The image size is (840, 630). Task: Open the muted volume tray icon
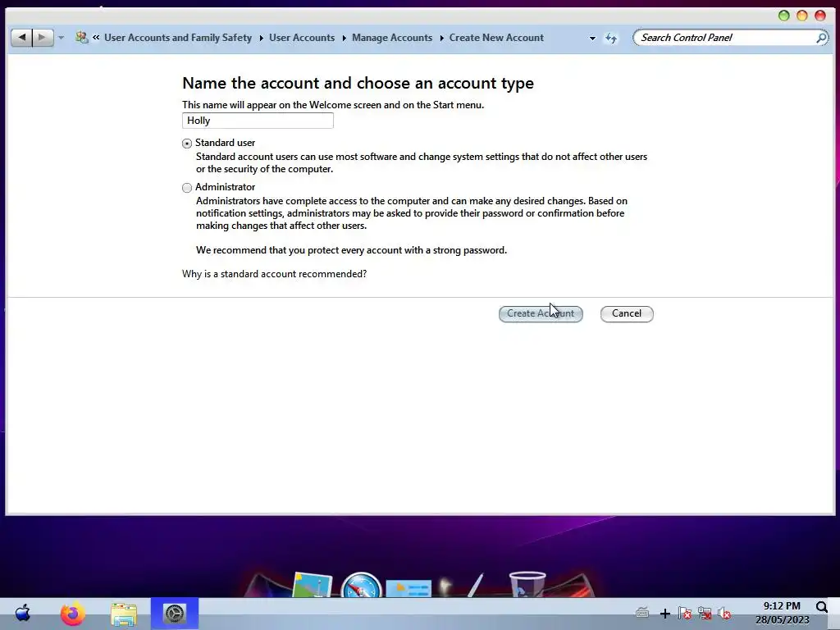[x=725, y=613]
